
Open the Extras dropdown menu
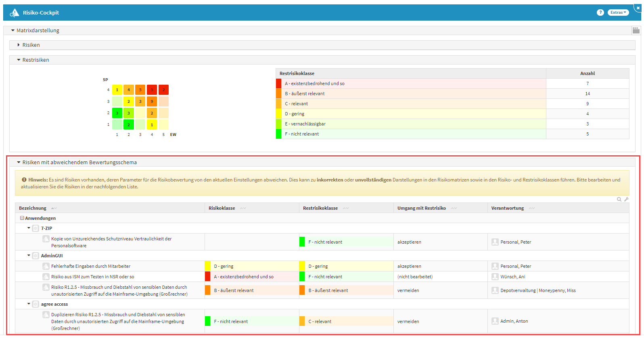618,13
